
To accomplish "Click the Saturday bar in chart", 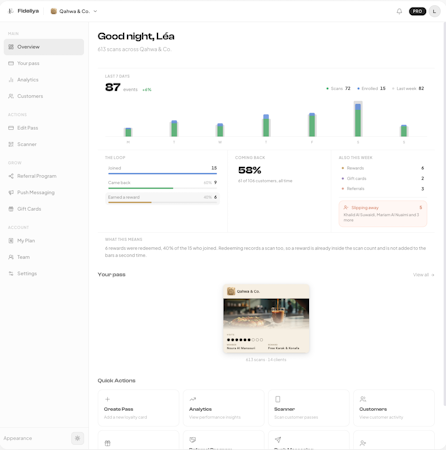I will [358, 119].
